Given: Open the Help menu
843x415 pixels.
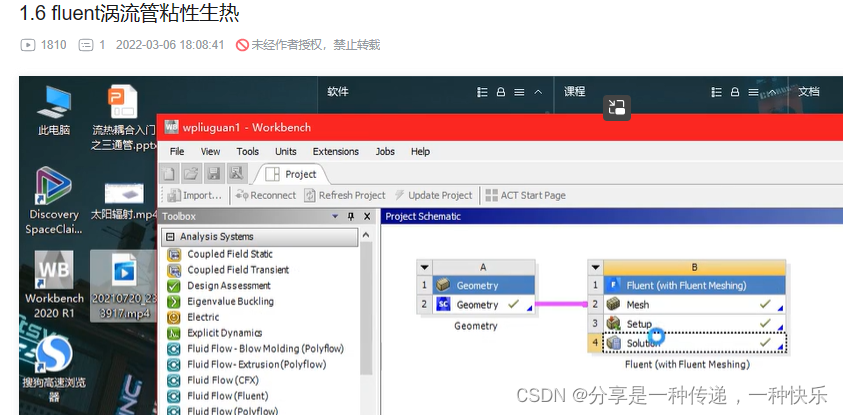Looking at the screenshot, I should (420, 152).
